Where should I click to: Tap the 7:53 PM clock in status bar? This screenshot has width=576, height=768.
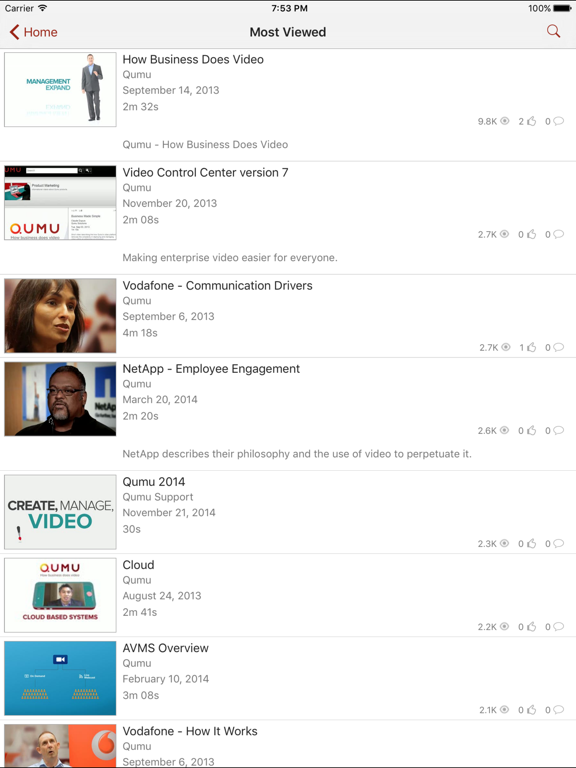click(x=289, y=8)
